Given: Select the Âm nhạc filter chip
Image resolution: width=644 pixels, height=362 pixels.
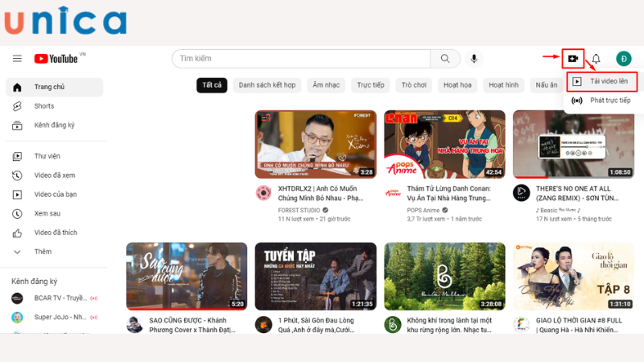Looking at the screenshot, I should [x=326, y=85].
